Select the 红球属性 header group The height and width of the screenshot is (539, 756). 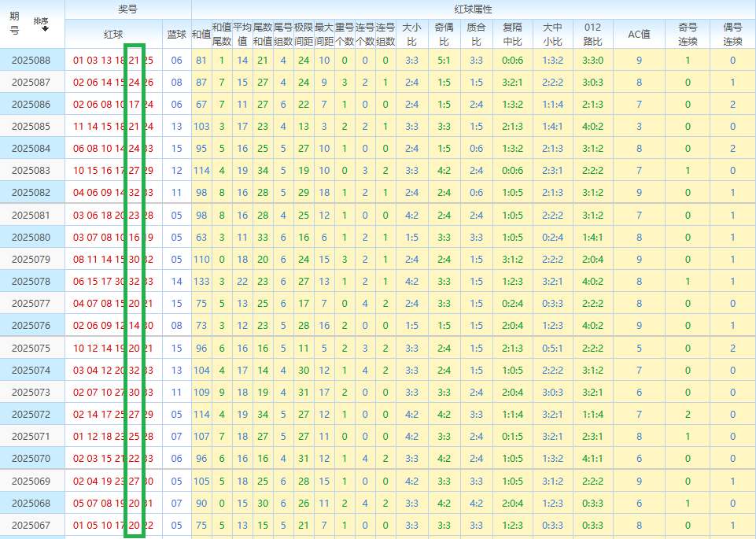(x=473, y=9)
